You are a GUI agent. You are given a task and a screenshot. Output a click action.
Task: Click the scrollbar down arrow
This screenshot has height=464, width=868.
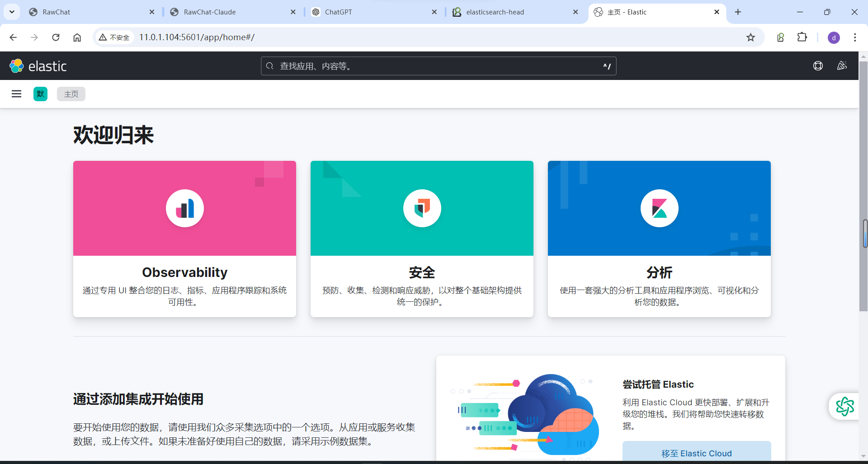(863, 456)
